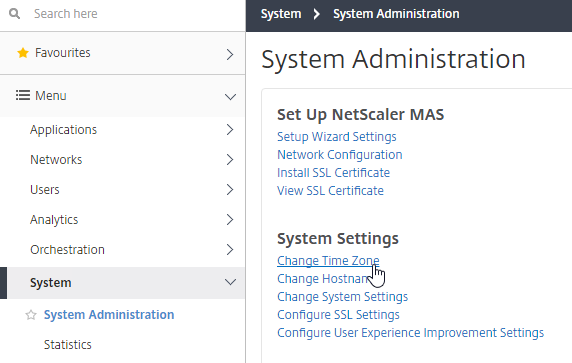Click the Install SSL Certificate link

[333, 173]
